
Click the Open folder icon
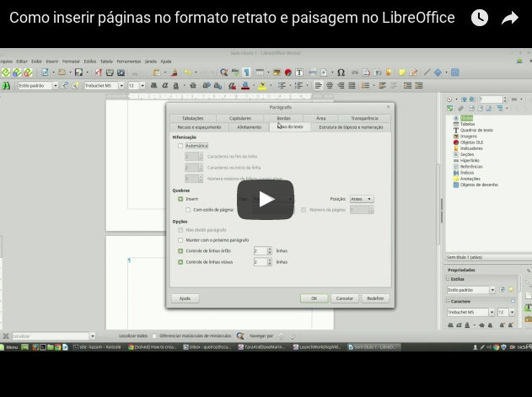[x=62, y=72]
